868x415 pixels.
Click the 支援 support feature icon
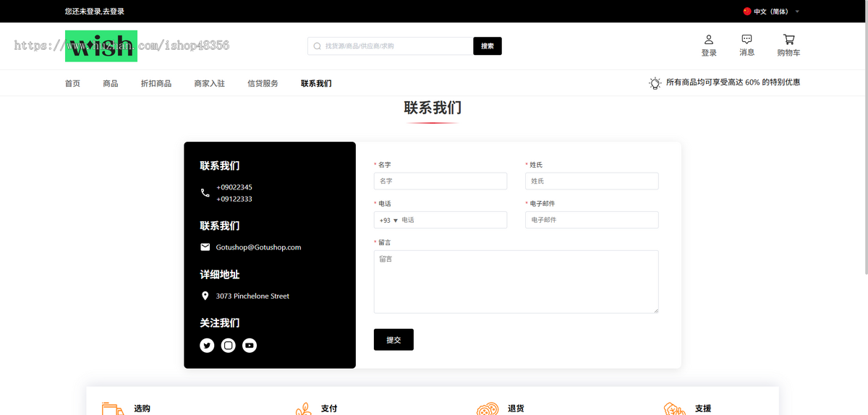point(674,408)
